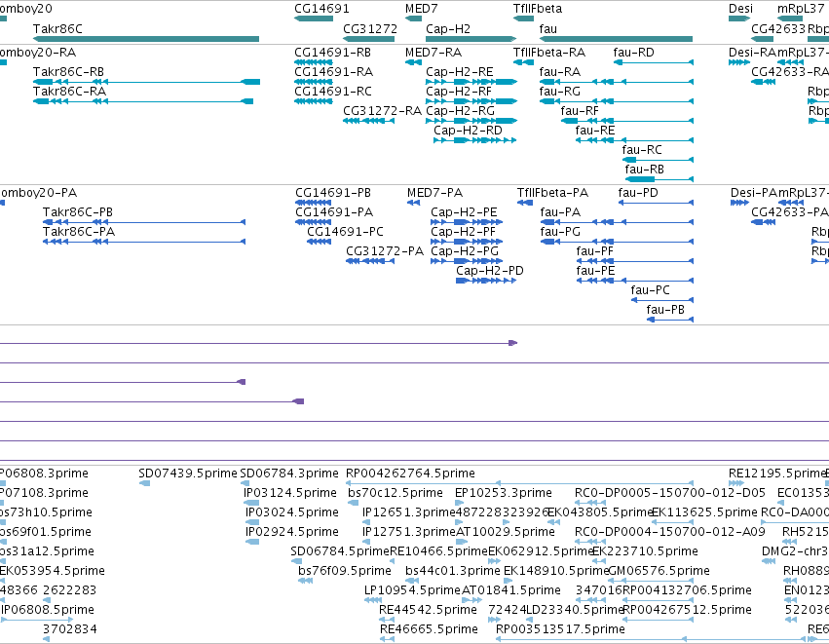Image resolution: width=829 pixels, height=644 pixels.
Task: Select EST SD06784.5prime
Action: (x=340, y=550)
